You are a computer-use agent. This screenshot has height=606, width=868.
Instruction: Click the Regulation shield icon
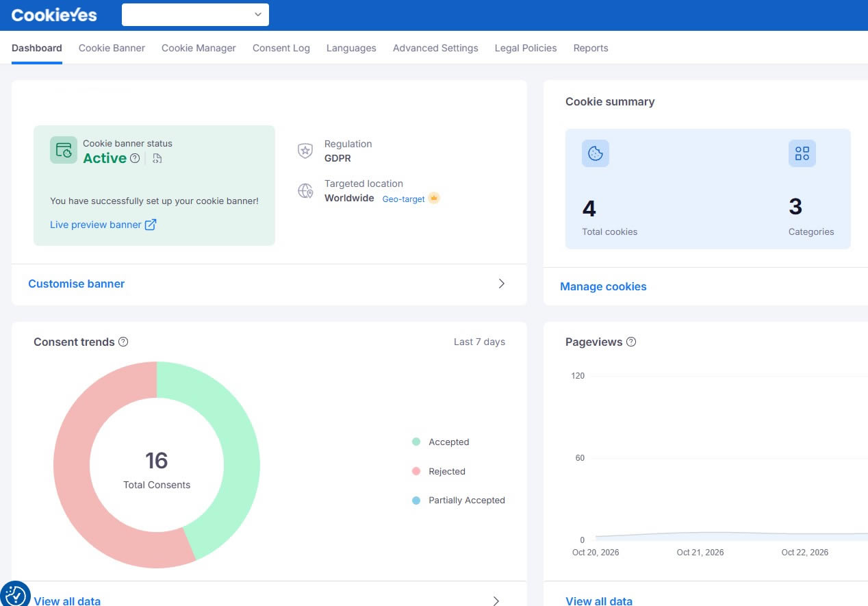tap(305, 151)
